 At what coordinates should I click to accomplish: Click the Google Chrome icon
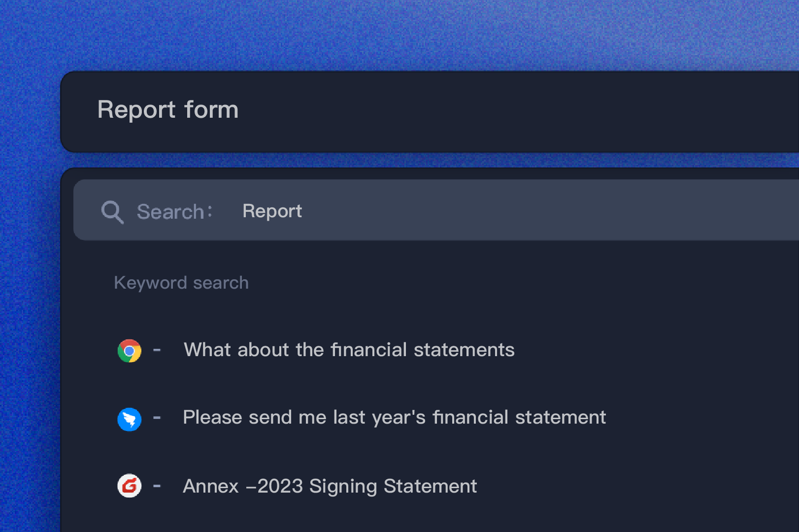130,351
